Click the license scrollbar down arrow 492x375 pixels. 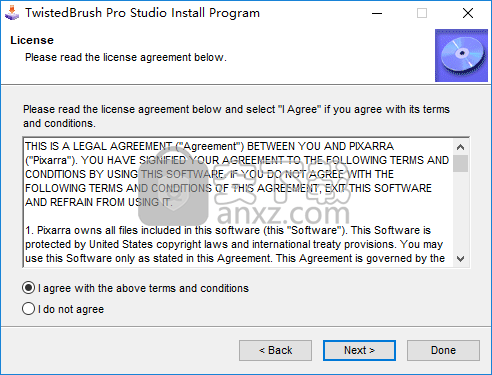[461, 259]
